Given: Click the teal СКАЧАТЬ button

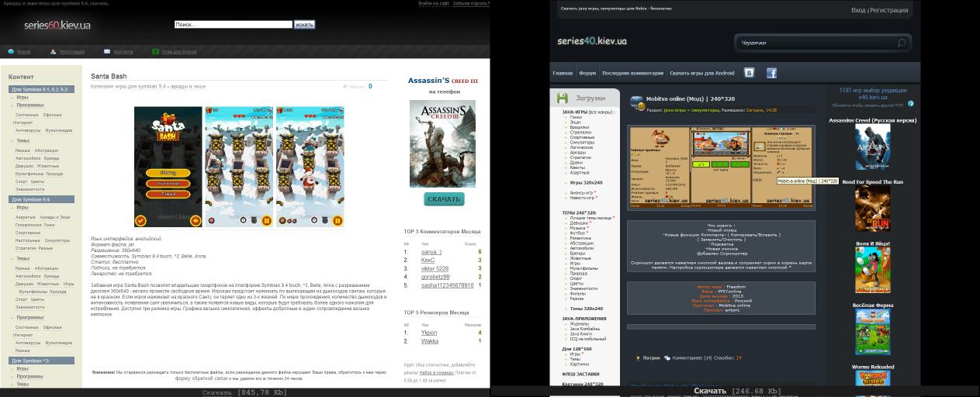Looking at the screenshot, I should (444, 199).
